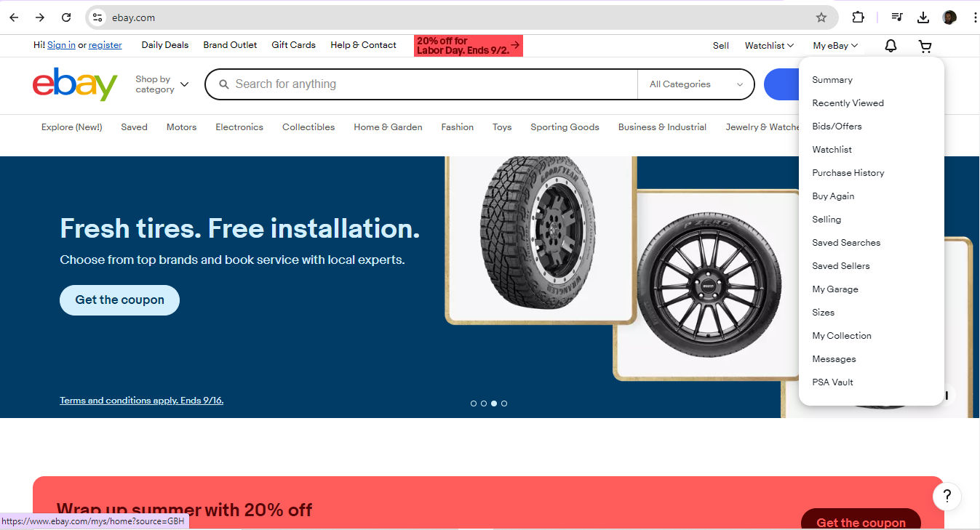Click the eBay logo

coord(74,84)
